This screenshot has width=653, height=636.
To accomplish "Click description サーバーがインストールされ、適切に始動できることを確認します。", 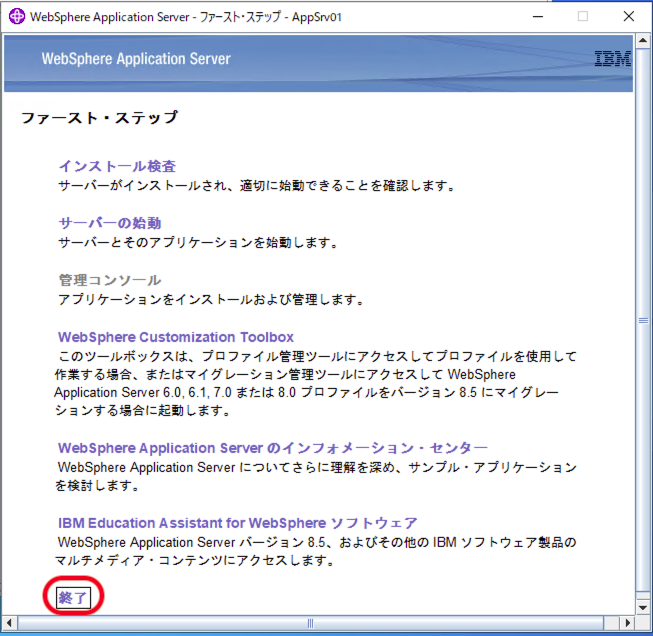I will coord(257,185).
